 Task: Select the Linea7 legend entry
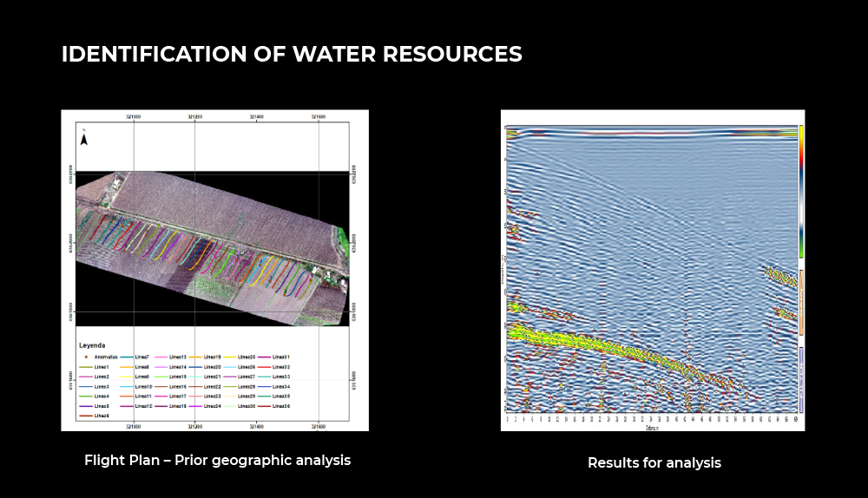142,357
